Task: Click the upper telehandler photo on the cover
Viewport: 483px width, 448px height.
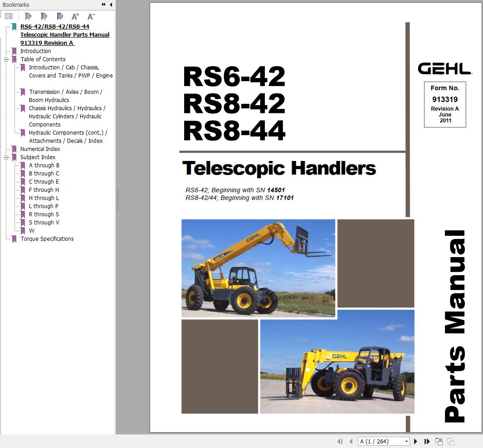Action: [258, 268]
